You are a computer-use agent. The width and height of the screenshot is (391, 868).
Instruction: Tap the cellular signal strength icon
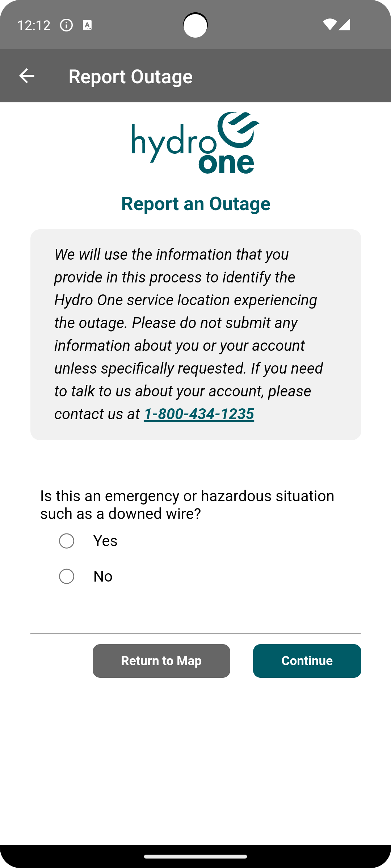[344, 25]
